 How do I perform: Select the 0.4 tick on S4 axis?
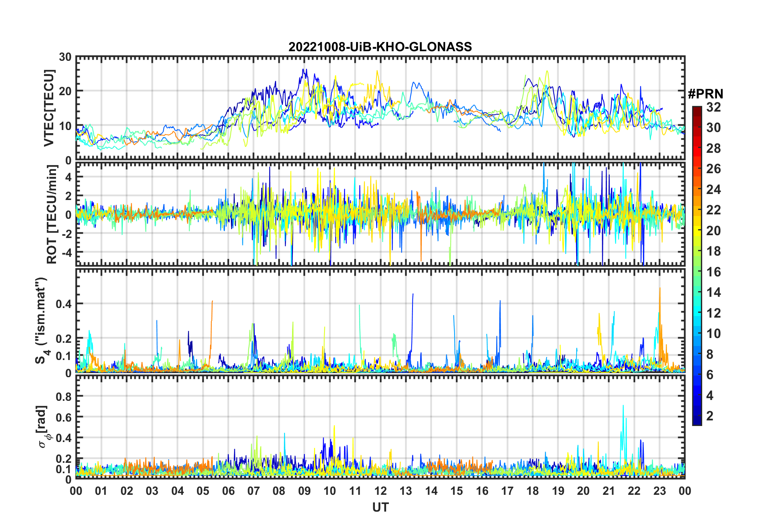pyautogui.click(x=64, y=304)
